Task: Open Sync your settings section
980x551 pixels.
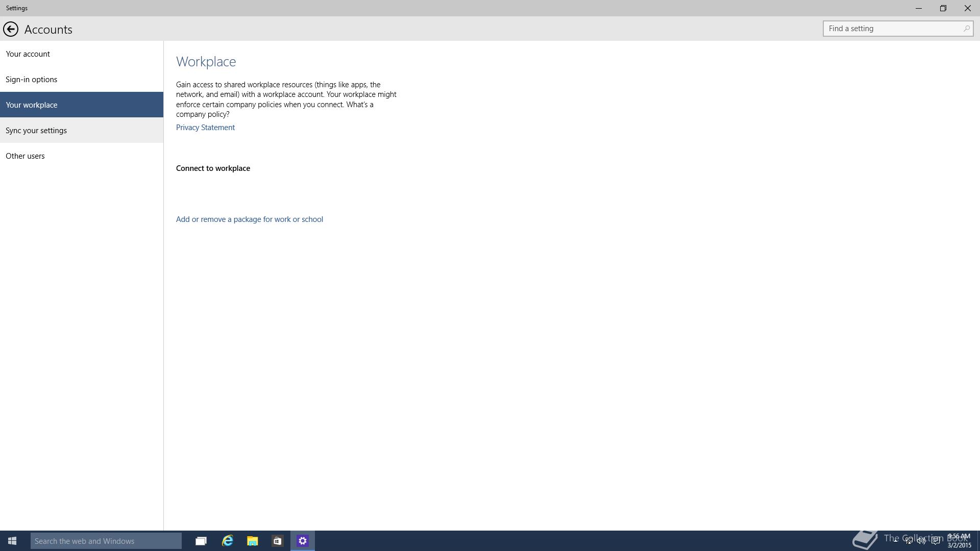Action: pyautogui.click(x=82, y=130)
